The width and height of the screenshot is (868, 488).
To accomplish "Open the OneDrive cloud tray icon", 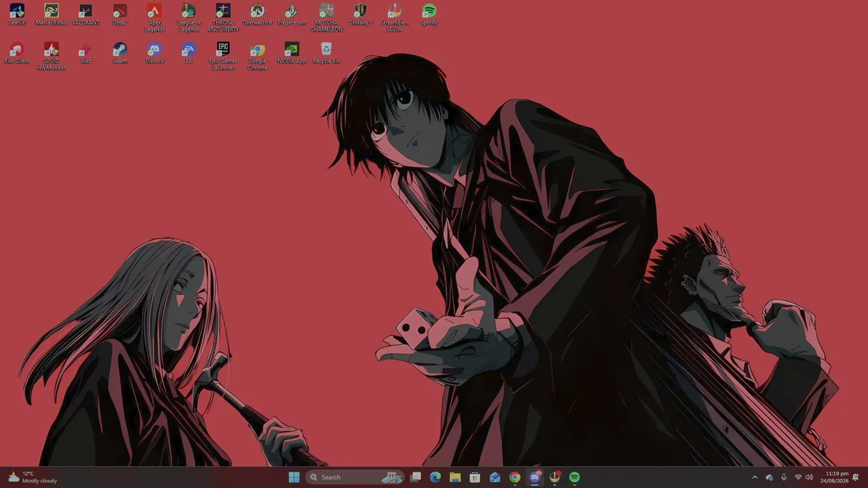I will (769, 477).
